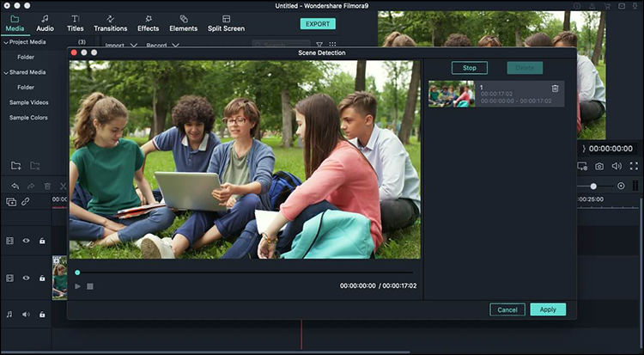Open the messages envelope icon

[622, 6]
